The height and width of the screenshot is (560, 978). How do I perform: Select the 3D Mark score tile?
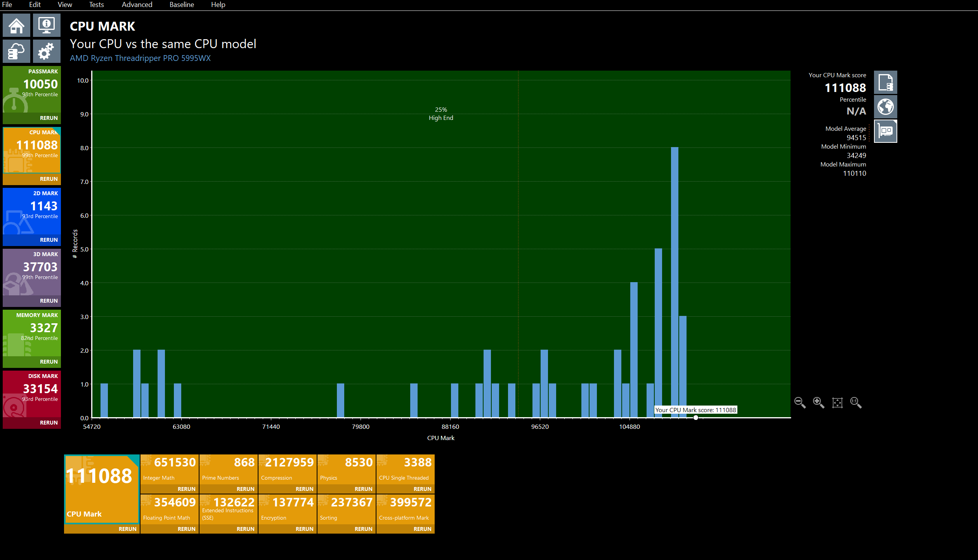(x=32, y=272)
